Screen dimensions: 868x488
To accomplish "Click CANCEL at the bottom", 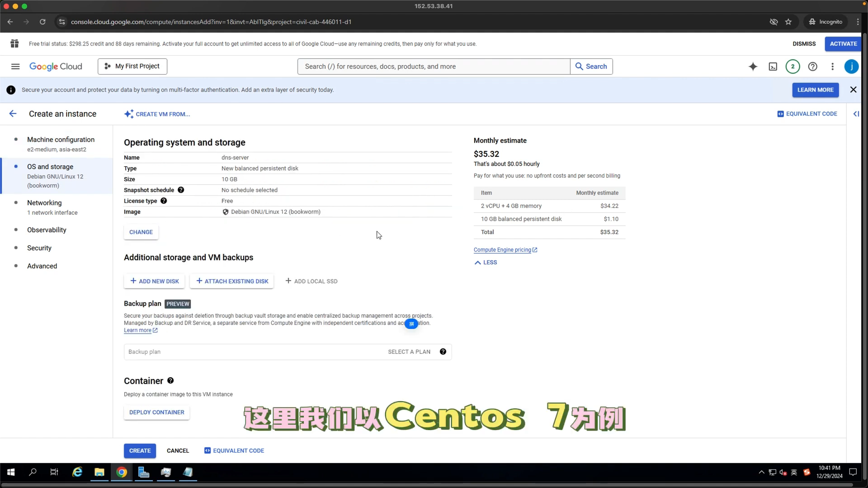I will [178, 450].
